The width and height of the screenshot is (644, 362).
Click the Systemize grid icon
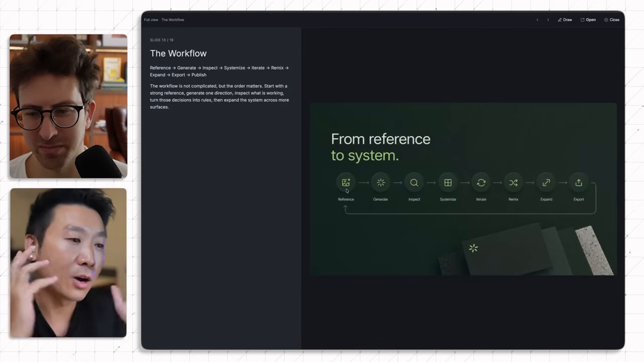[448, 183]
